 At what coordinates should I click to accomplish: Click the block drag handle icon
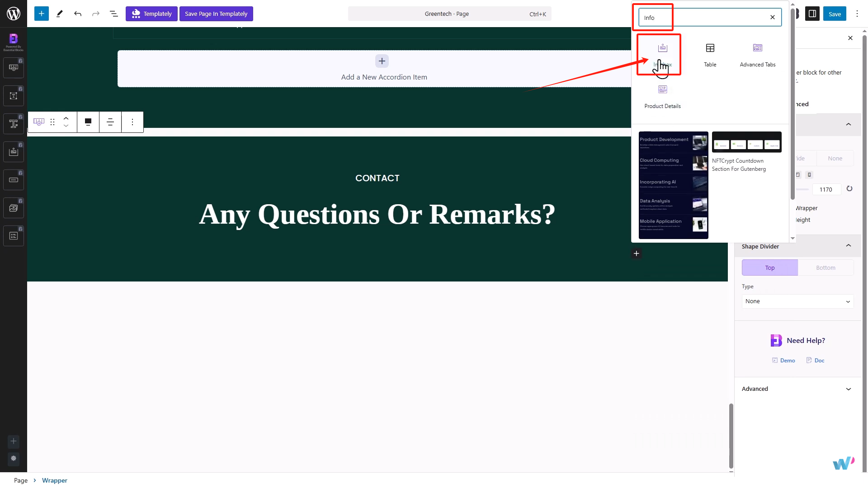click(52, 122)
